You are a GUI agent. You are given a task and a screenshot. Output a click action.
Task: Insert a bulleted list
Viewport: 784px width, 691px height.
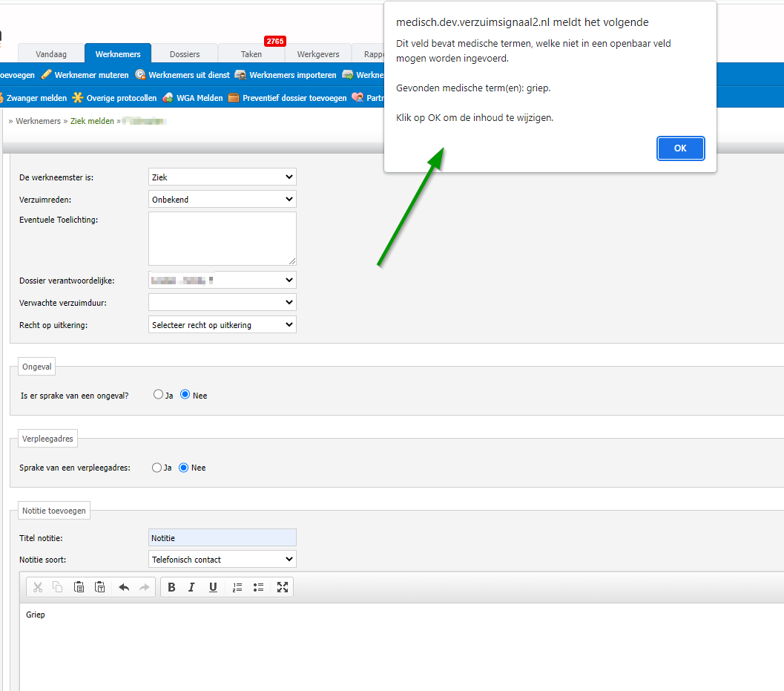pos(258,587)
